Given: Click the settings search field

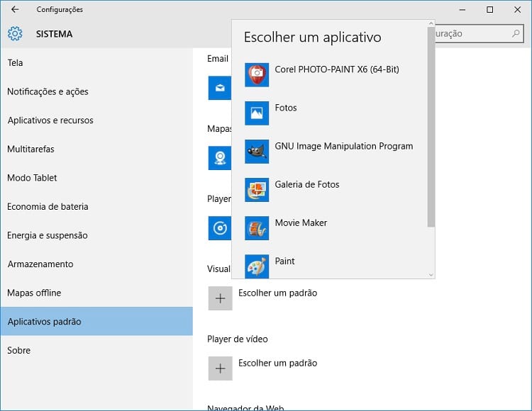Looking at the screenshot, I should [x=480, y=33].
